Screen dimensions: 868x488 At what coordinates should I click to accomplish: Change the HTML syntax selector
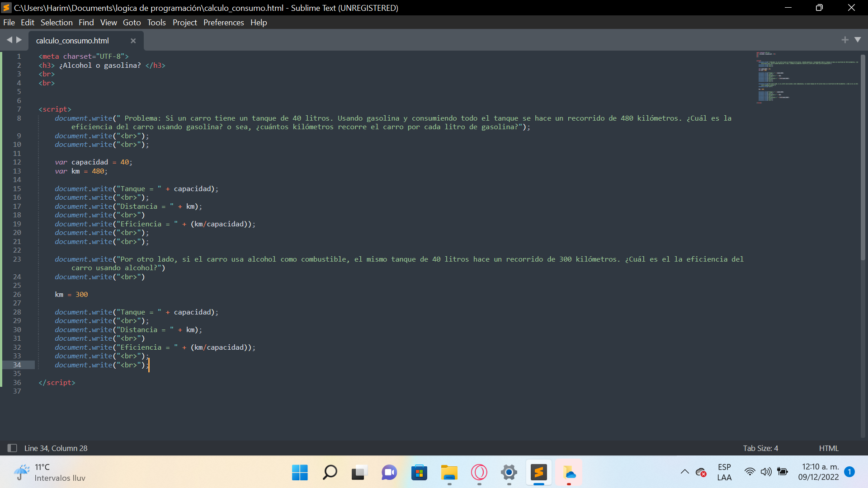tap(829, 448)
